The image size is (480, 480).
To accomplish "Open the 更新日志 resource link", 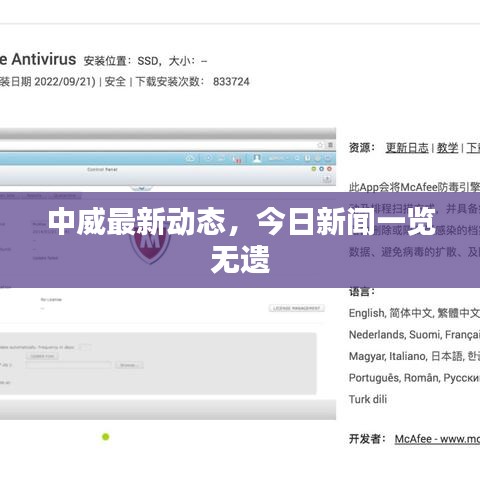I will pyautogui.click(x=407, y=148).
